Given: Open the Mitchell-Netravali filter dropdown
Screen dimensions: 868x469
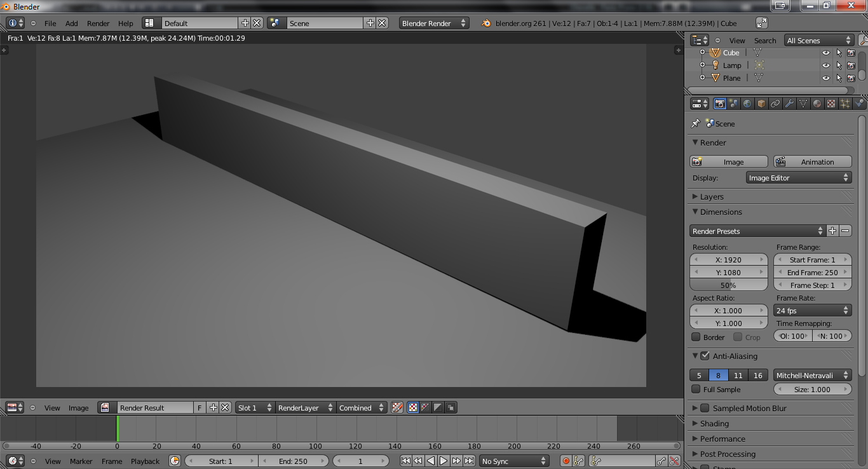Looking at the screenshot, I should 813,375.
